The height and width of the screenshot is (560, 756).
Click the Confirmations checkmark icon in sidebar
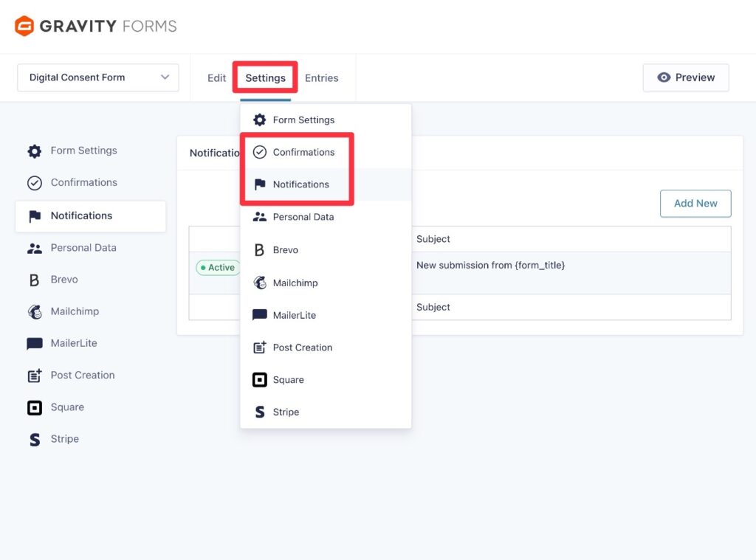pos(34,182)
